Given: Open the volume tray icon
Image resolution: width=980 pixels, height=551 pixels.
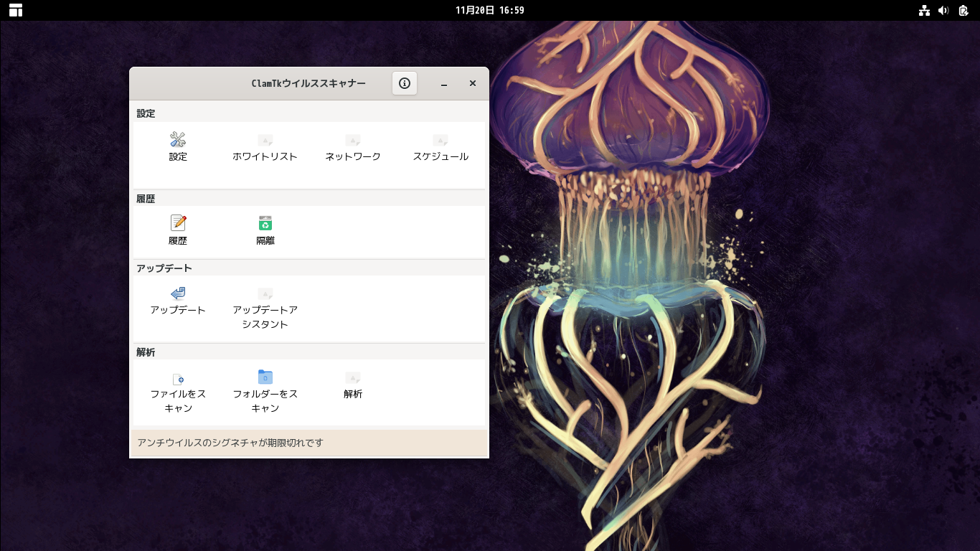Looking at the screenshot, I should click(943, 10).
